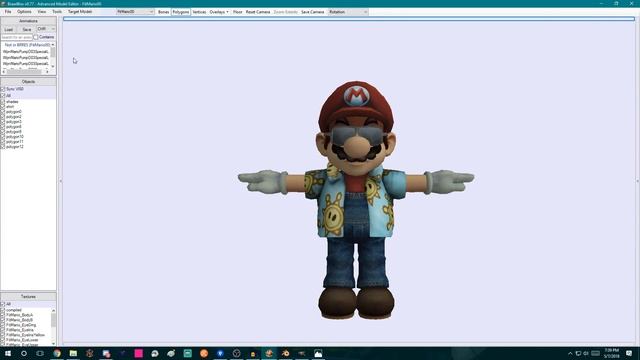Open Blender from the taskbar
Screen dimensions: 640x360
tap(285, 353)
